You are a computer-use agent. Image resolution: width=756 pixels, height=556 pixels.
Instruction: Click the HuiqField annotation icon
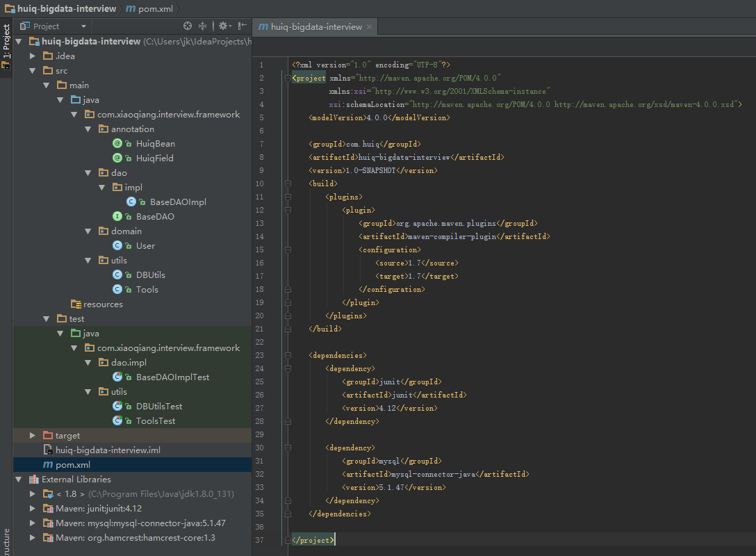pos(117,158)
